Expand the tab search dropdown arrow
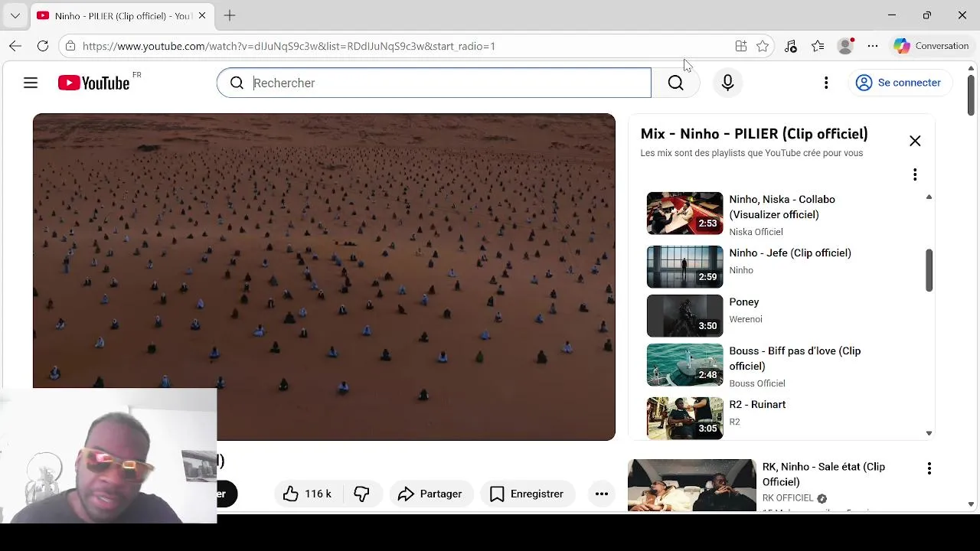The height and width of the screenshot is (551, 980). tap(15, 15)
